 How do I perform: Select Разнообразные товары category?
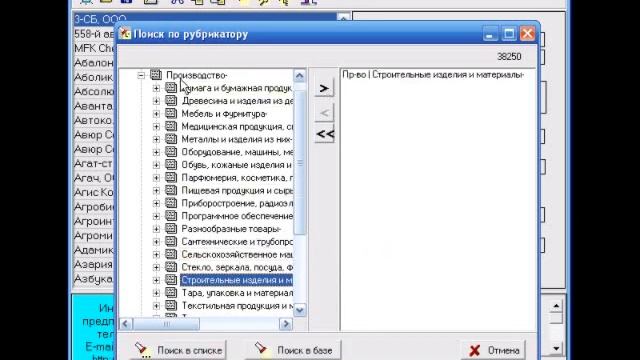(x=231, y=229)
